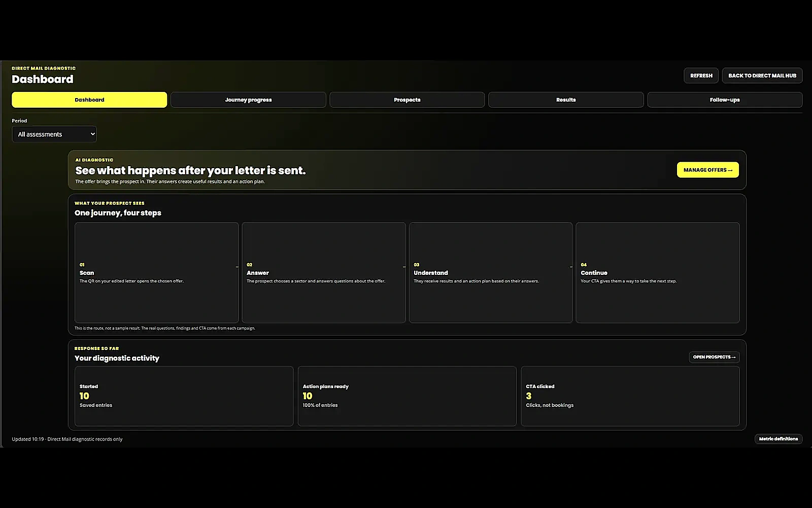Click the 'Updated 10:19' status text
This screenshot has width=812, height=508.
[x=28, y=439]
